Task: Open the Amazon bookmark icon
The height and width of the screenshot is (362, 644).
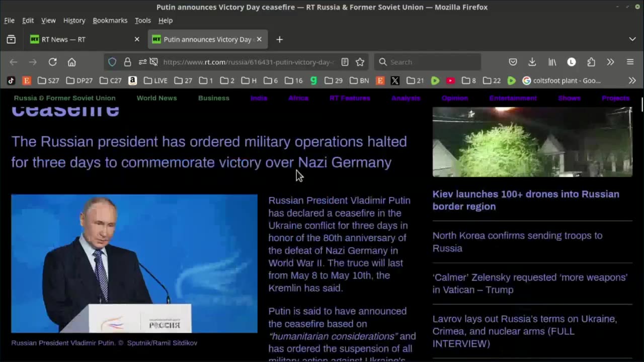Action: click(132, 80)
